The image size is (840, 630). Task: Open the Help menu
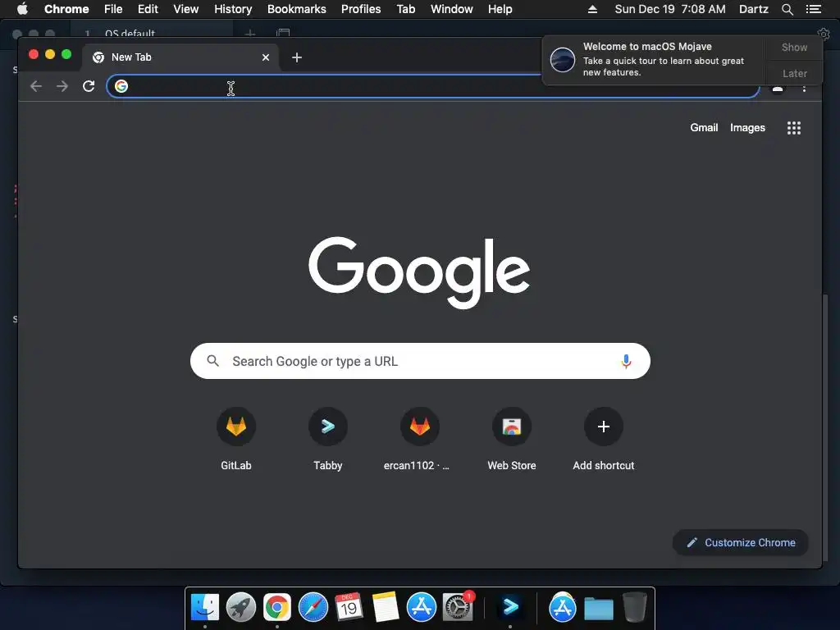pyautogui.click(x=500, y=9)
